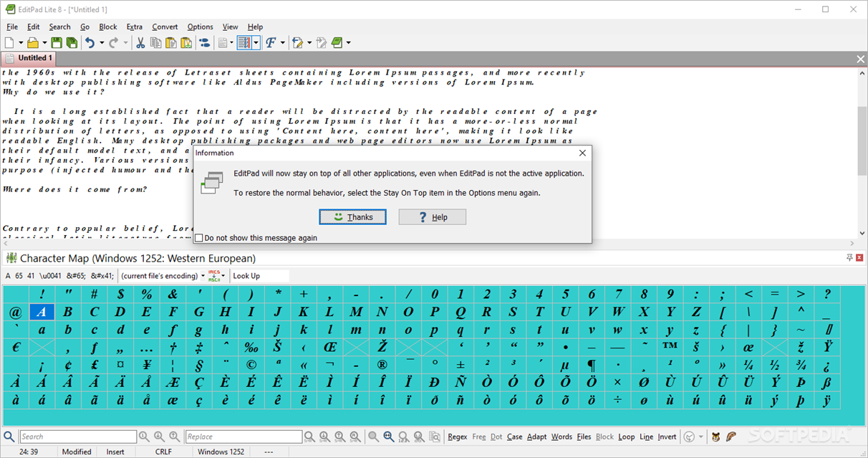Open the Redo dropdown arrow
Screen dimensions: 868x458
(124, 42)
